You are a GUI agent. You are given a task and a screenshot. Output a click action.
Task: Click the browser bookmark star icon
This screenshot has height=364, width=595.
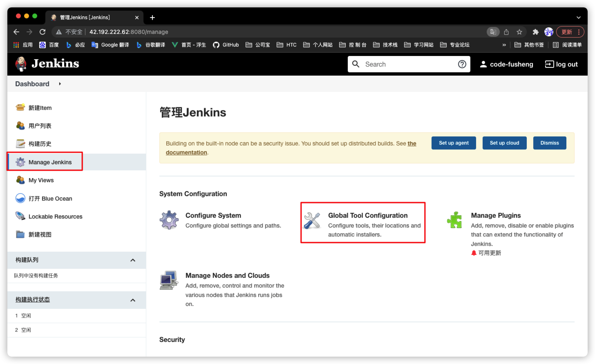pos(519,32)
